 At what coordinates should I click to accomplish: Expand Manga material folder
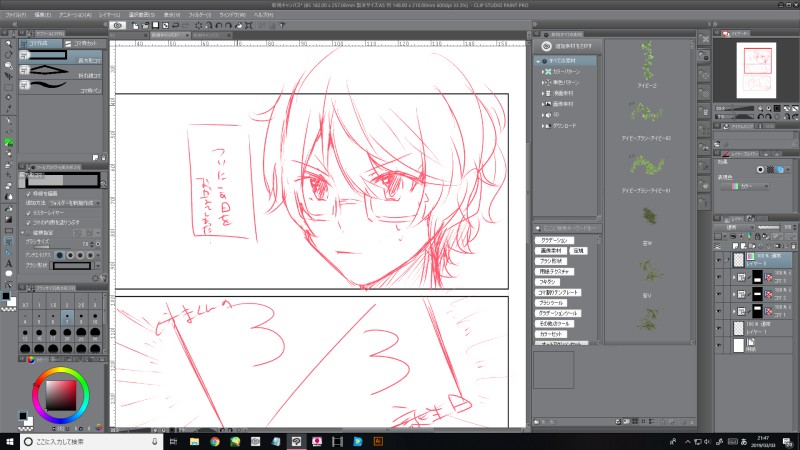[x=543, y=93]
